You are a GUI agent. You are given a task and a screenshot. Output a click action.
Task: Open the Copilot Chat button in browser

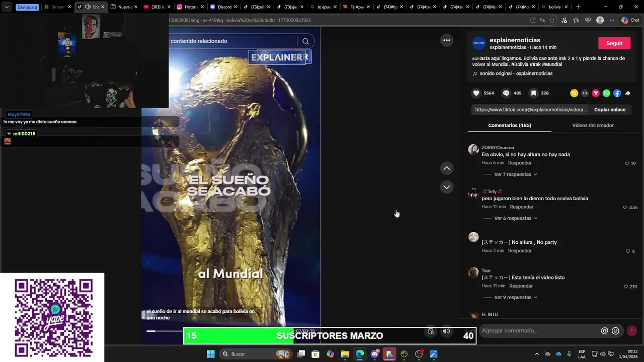coord(630,20)
